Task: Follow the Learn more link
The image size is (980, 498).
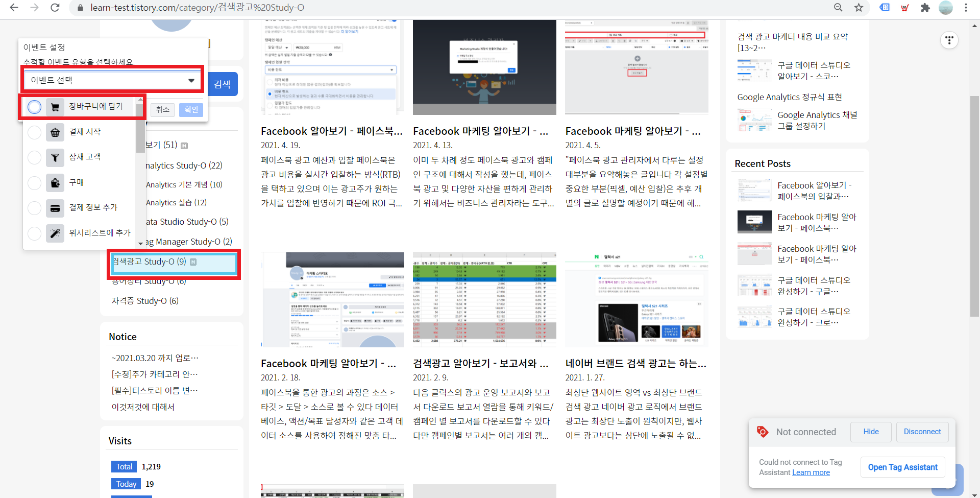Action: coord(811,472)
